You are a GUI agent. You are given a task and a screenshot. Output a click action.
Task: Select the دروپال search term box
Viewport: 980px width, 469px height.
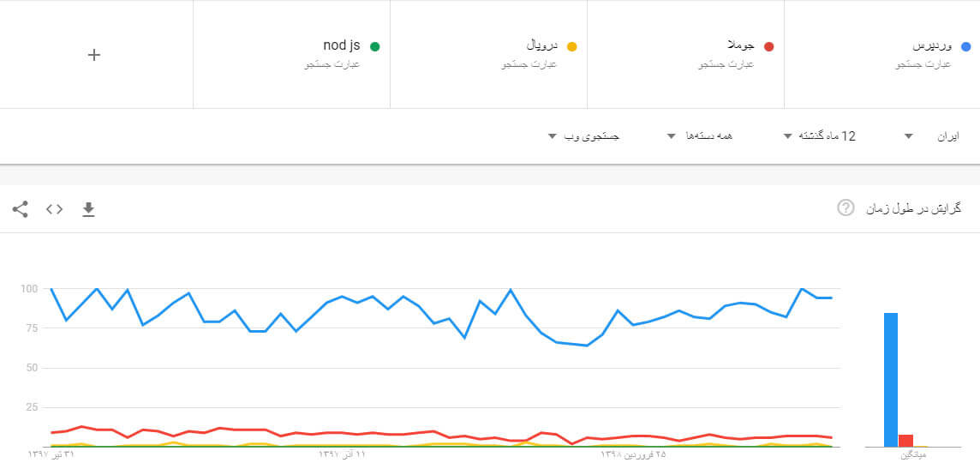click(489, 54)
